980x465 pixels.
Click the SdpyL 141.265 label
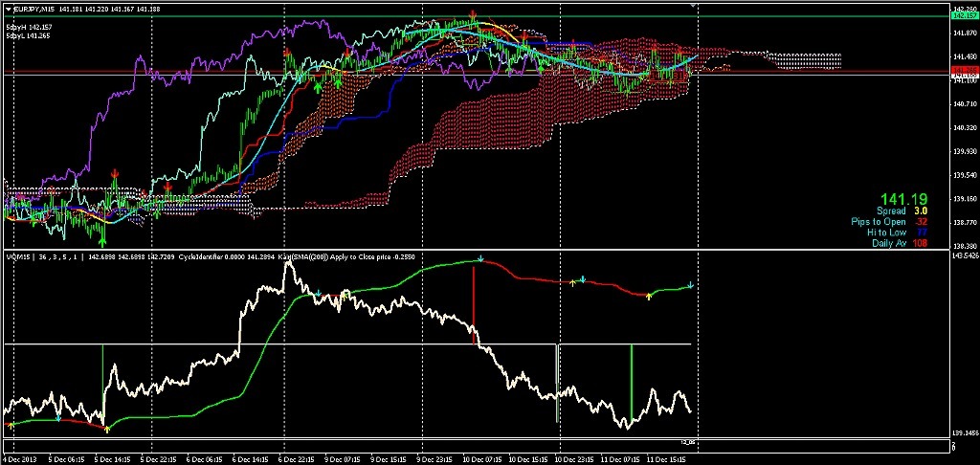28,36
